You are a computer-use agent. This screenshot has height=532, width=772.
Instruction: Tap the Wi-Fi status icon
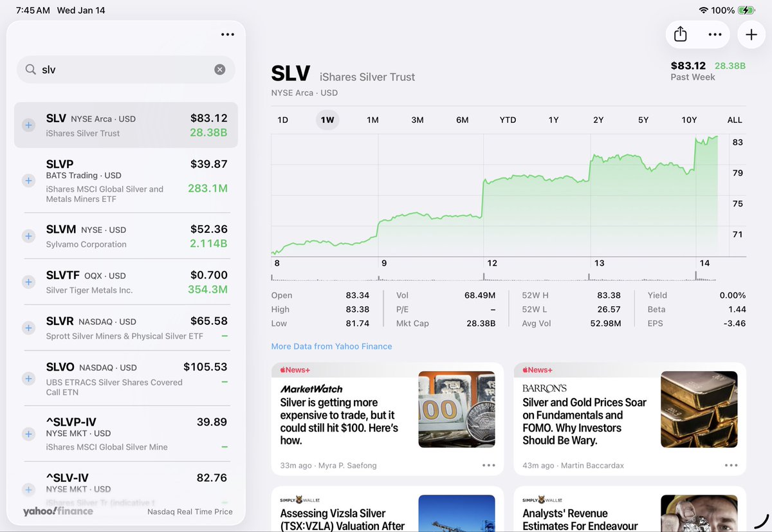[x=703, y=10]
